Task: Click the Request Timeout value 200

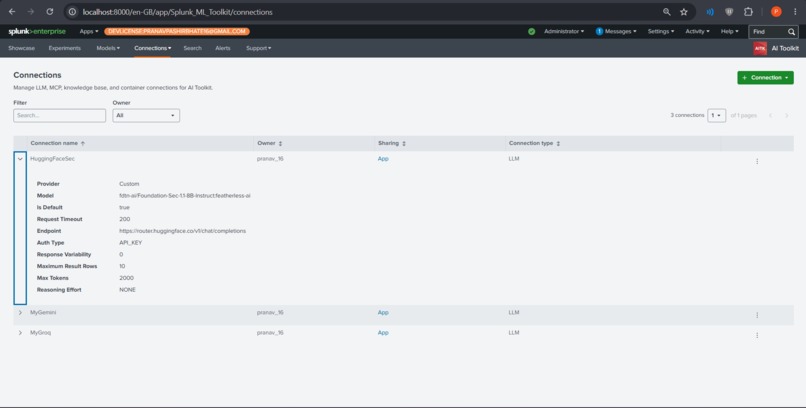Action: point(124,219)
